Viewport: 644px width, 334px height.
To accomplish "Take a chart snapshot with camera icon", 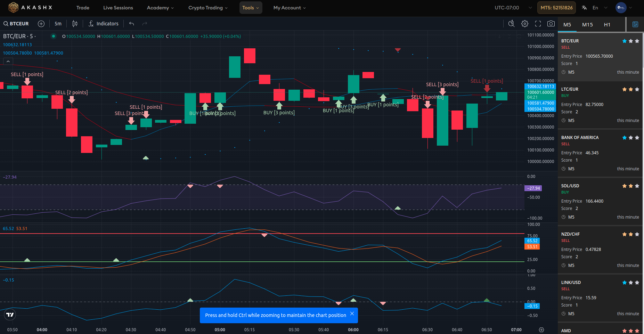I will (551, 24).
